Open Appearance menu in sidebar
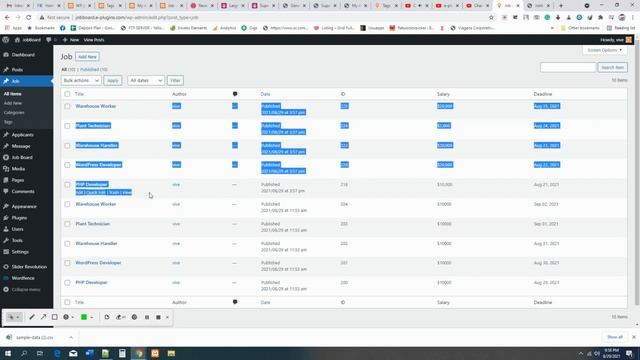 24,207
